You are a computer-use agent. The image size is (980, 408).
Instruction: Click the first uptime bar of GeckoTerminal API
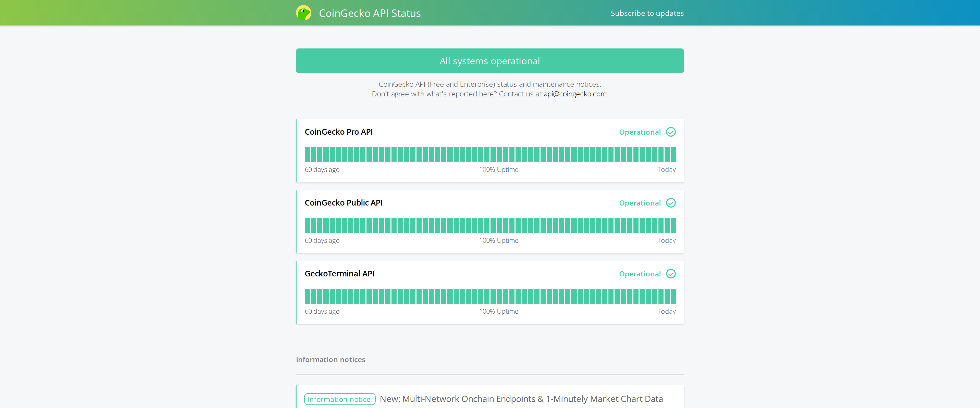click(x=307, y=297)
